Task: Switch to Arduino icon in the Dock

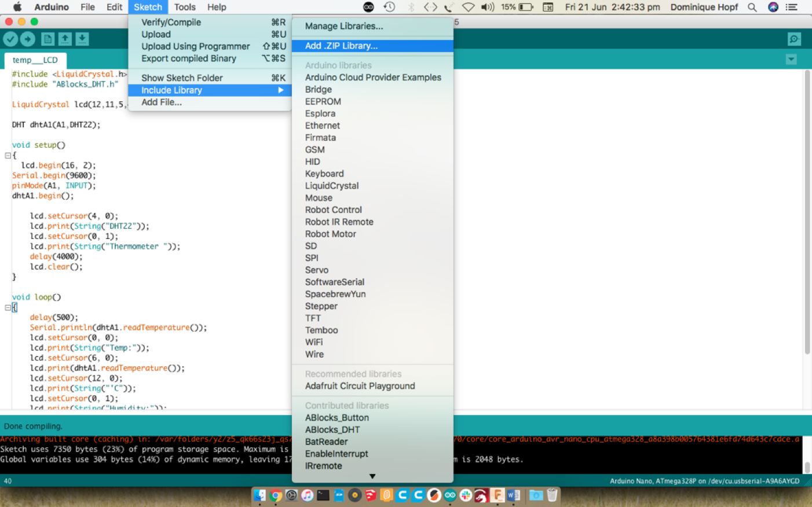Action: click(450, 495)
